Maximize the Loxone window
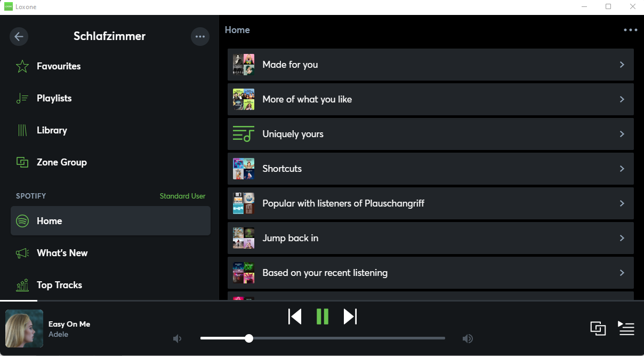Viewport: 644px width, 356px height. point(608,7)
